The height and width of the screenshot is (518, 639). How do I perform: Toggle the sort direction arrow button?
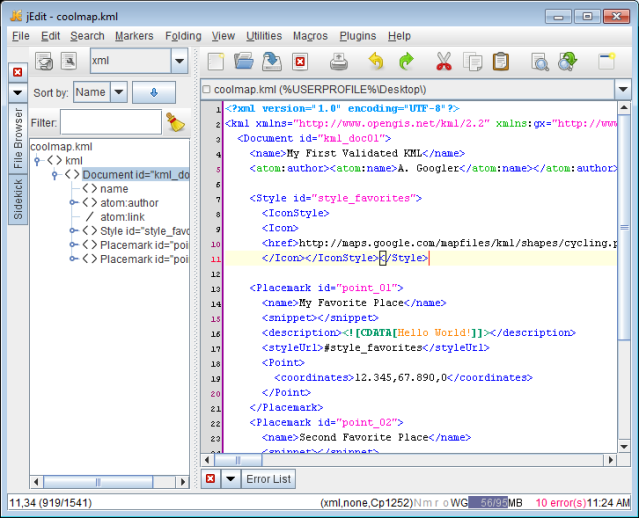click(154, 93)
